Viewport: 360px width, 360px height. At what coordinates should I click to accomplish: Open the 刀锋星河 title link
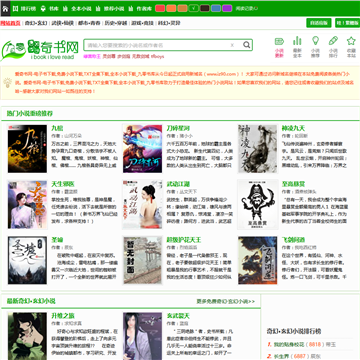(178, 128)
